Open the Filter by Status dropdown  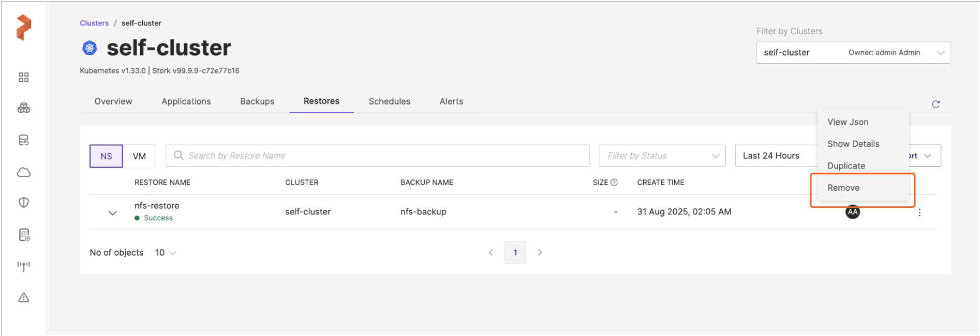pos(662,156)
